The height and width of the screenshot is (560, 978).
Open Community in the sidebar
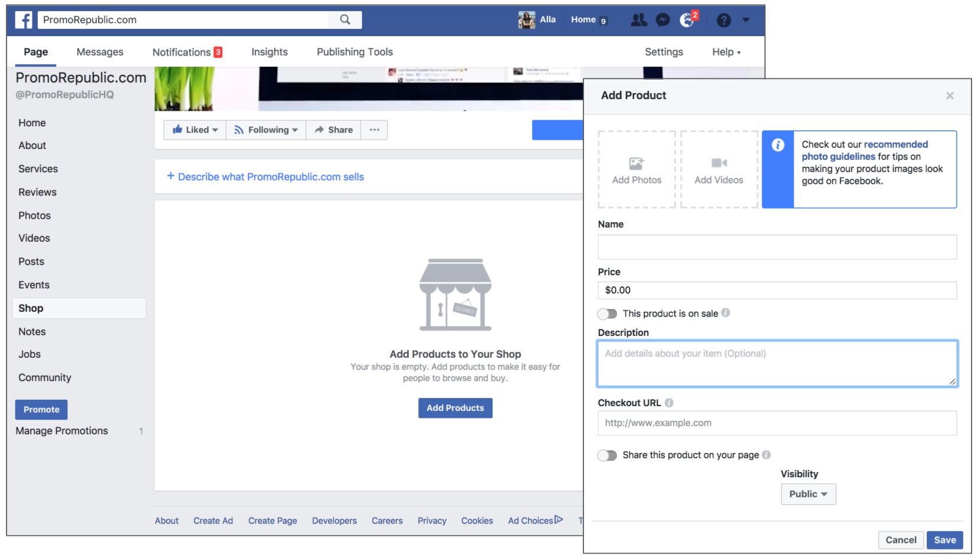point(45,377)
